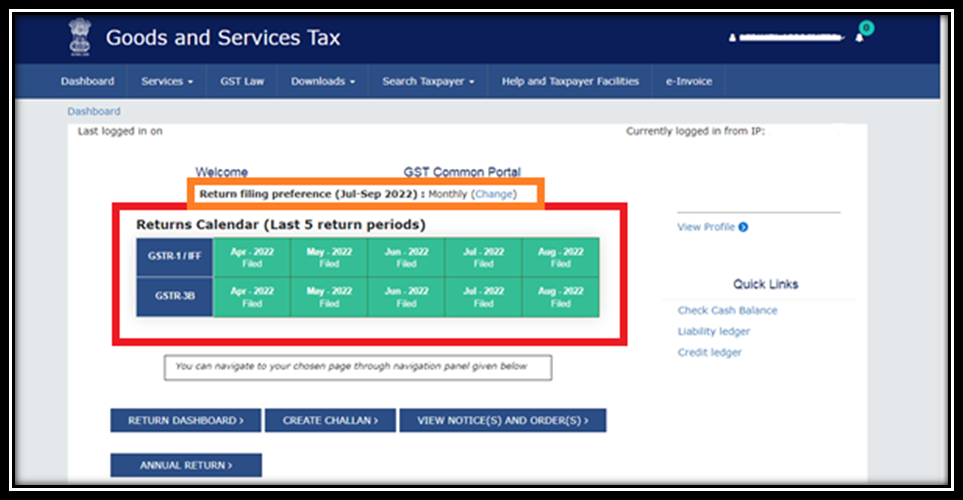Click the Goods and Services Tax title

(x=223, y=38)
